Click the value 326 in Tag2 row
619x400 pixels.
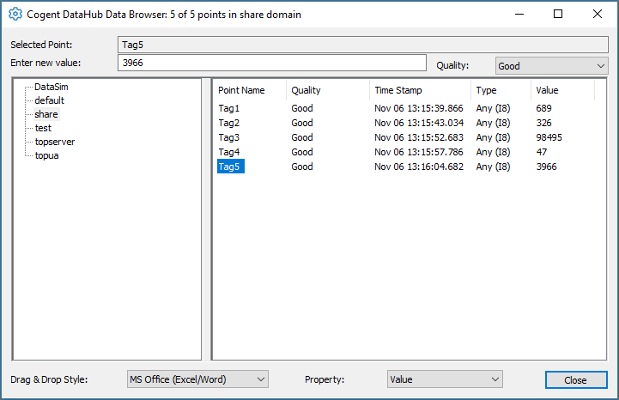coord(544,123)
